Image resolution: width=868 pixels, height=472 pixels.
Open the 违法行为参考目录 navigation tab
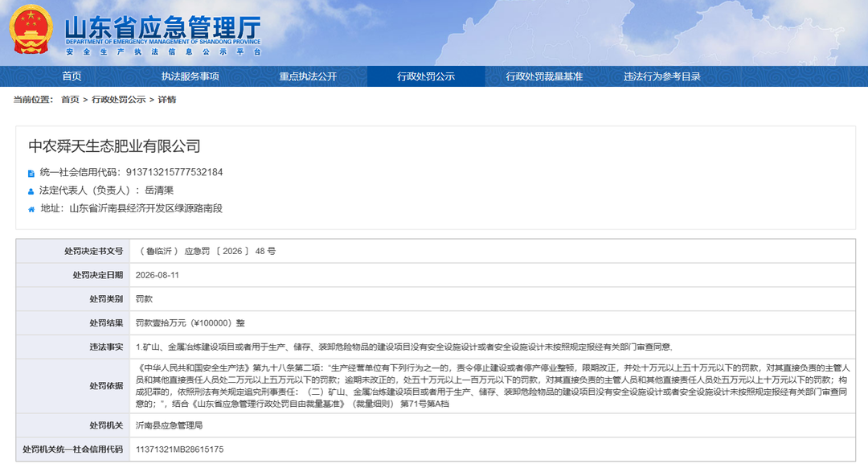[662, 76]
